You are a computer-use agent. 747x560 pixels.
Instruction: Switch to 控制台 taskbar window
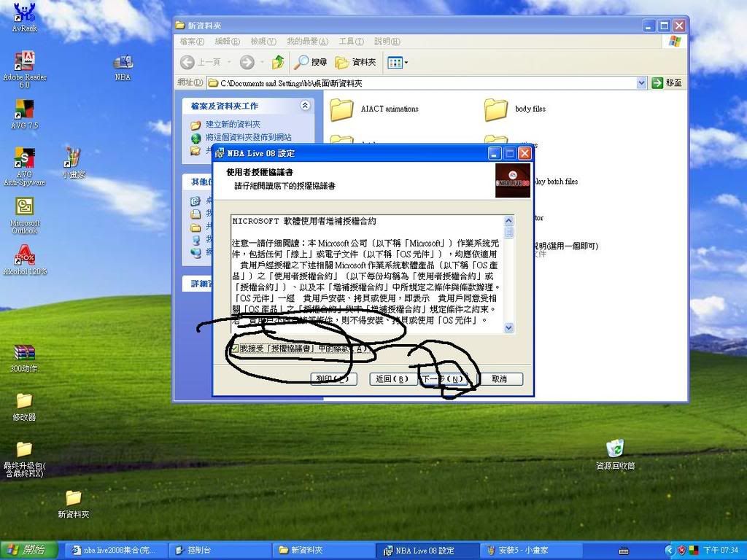point(219,551)
